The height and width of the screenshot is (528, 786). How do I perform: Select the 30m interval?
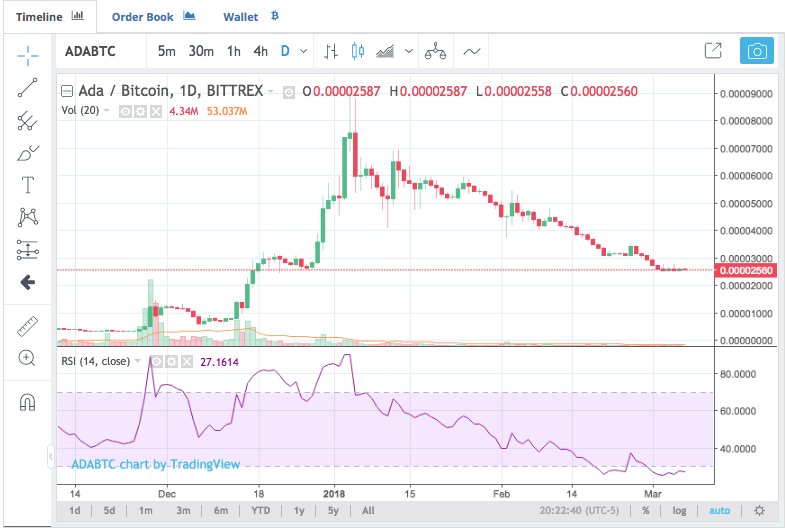pos(201,51)
